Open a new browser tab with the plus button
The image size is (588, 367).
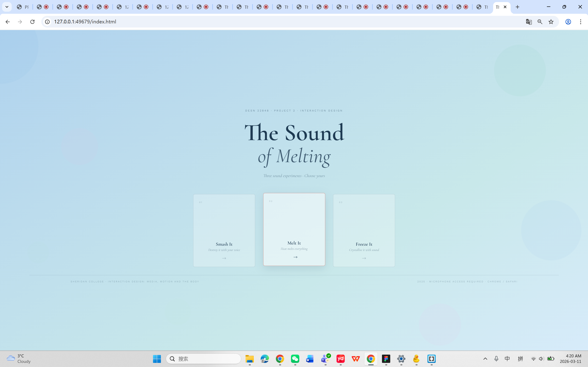(517, 7)
